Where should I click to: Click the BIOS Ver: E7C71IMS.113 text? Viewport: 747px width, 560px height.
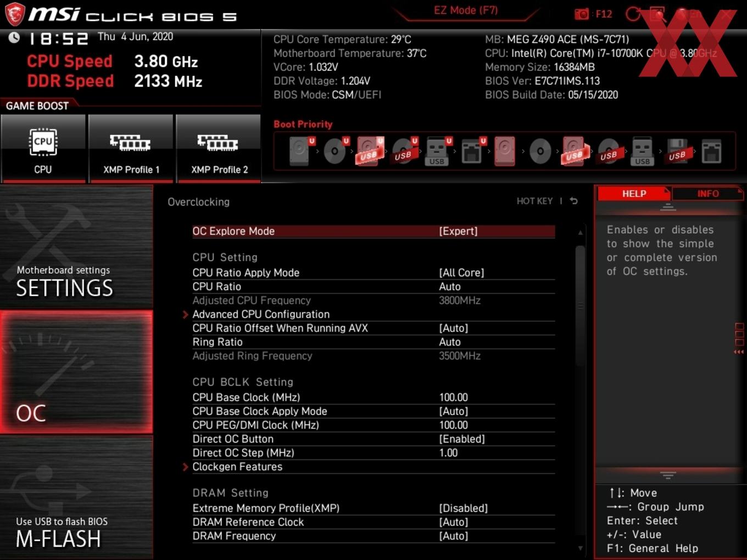pyautogui.click(x=542, y=81)
